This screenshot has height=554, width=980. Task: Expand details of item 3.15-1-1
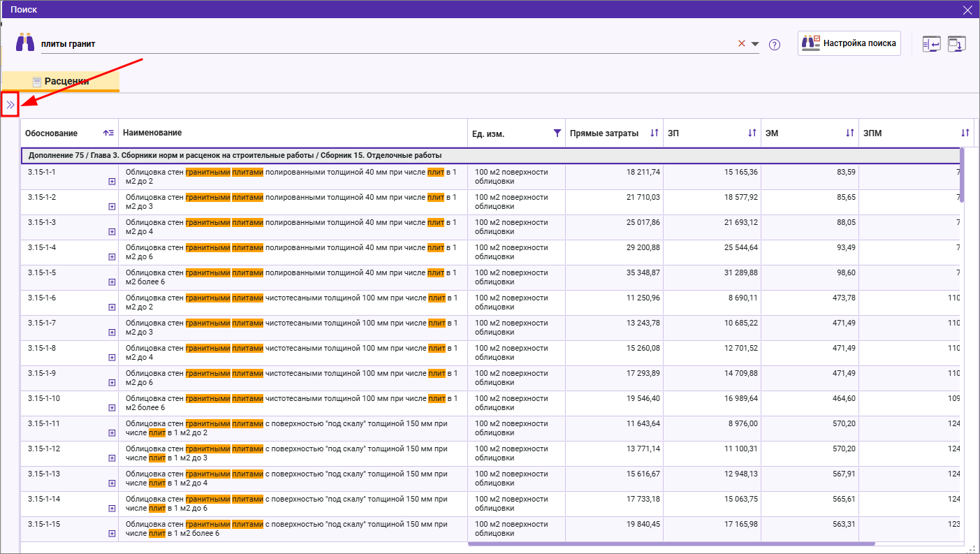click(x=111, y=182)
